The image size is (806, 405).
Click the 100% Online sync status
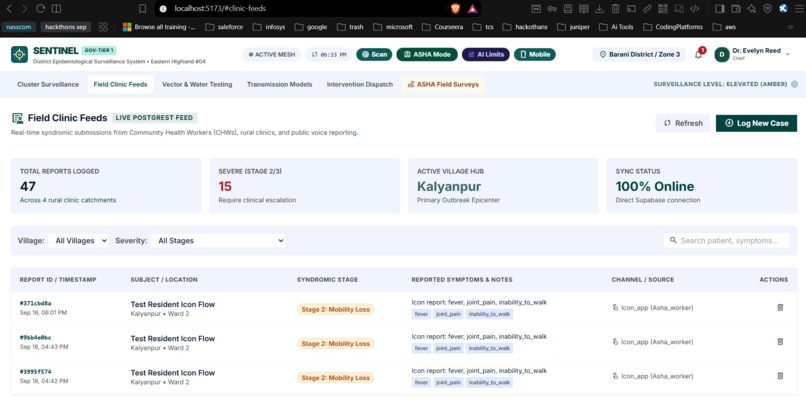pos(655,187)
